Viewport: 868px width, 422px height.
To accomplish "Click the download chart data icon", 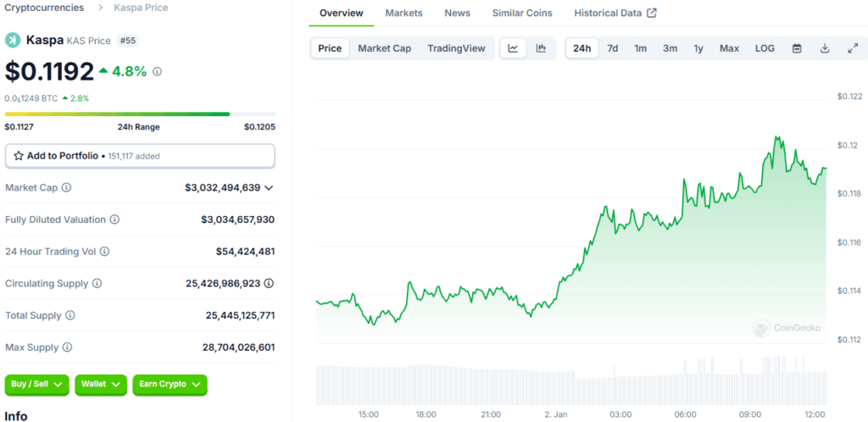I will coord(825,48).
